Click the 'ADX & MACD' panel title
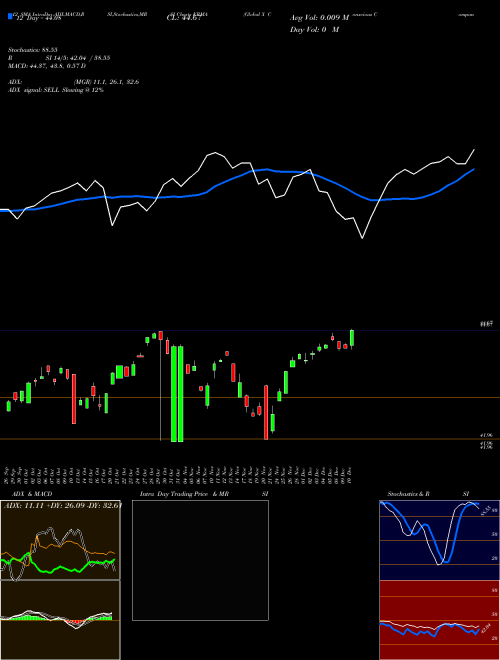Viewport: 500px width, 660px height. 32,494
